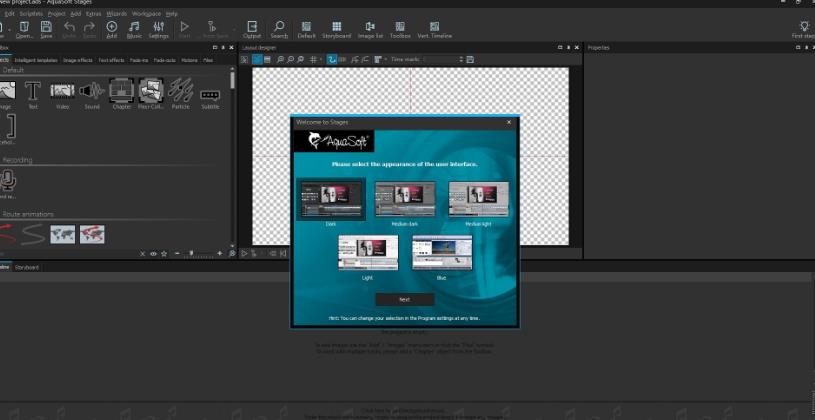Click the third zoom magnifier in Layout designer
The image size is (815, 420).
[x=300, y=60]
